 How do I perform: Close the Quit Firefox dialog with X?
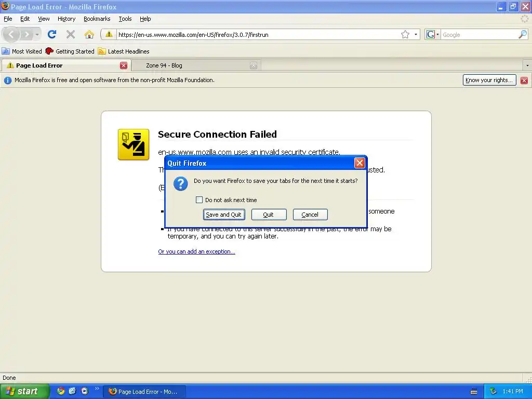click(360, 163)
